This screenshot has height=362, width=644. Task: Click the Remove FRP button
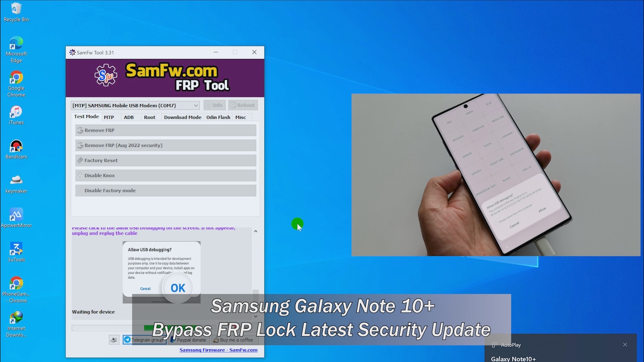166,130
